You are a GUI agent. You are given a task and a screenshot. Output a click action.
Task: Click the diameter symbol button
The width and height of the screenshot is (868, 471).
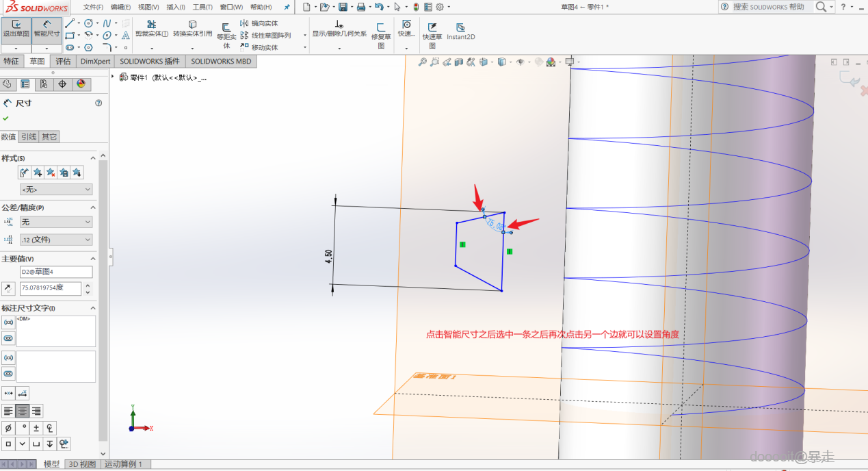click(8, 428)
